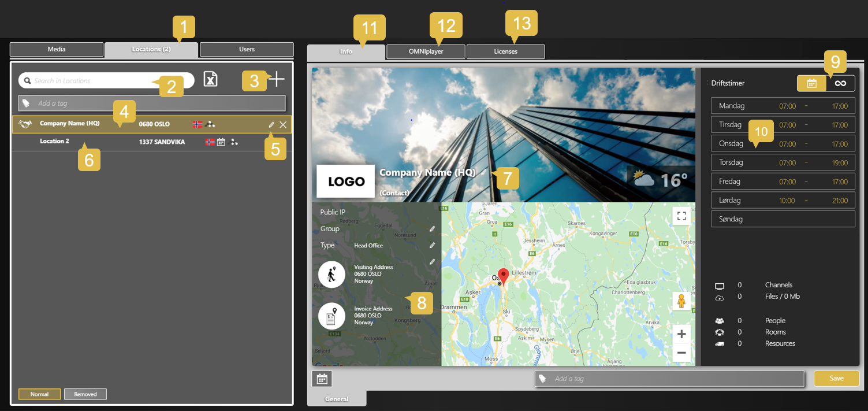
Task: Click the People count icon
Action: pyautogui.click(x=720, y=321)
